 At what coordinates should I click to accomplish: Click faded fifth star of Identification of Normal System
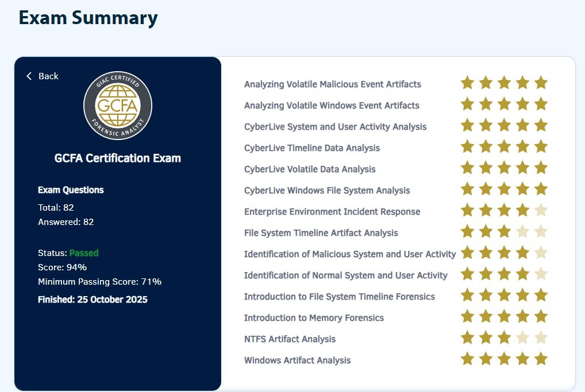tap(541, 274)
